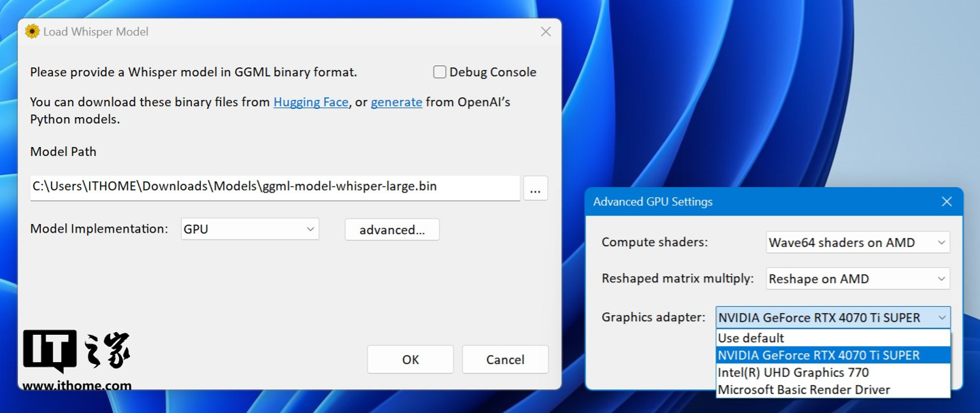Close the Load Whisper Model dialog
The width and height of the screenshot is (980, 413).
click(545, 31)
